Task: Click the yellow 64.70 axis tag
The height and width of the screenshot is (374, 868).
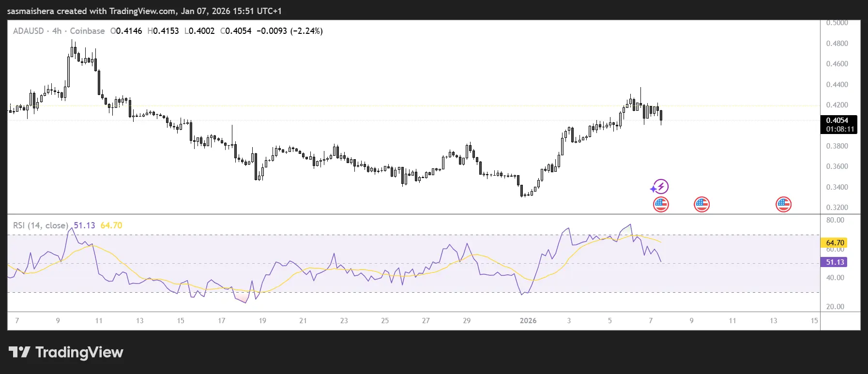Action: (x=834, y=243)
